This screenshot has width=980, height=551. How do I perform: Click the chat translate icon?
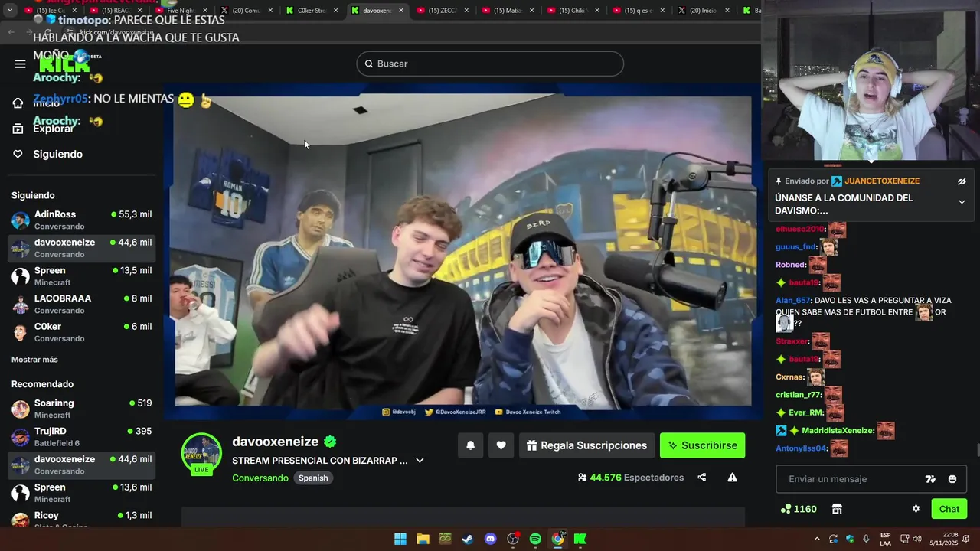click(930, 479)
